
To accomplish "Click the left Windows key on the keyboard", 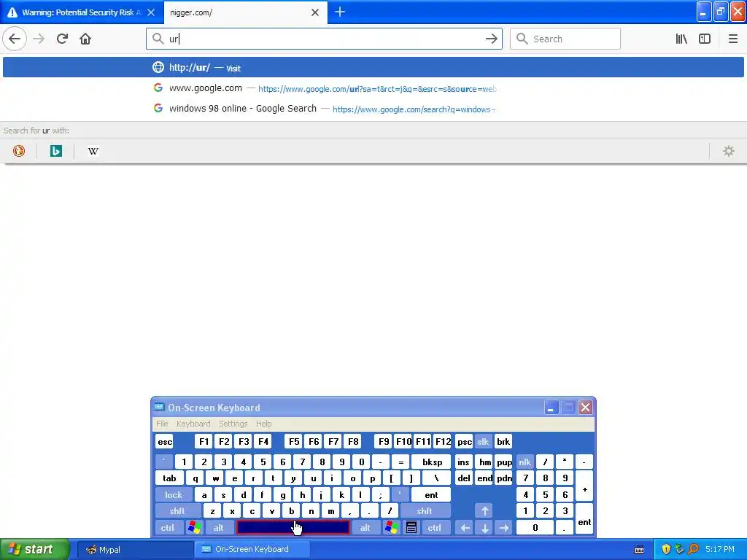I will [194, 527].
